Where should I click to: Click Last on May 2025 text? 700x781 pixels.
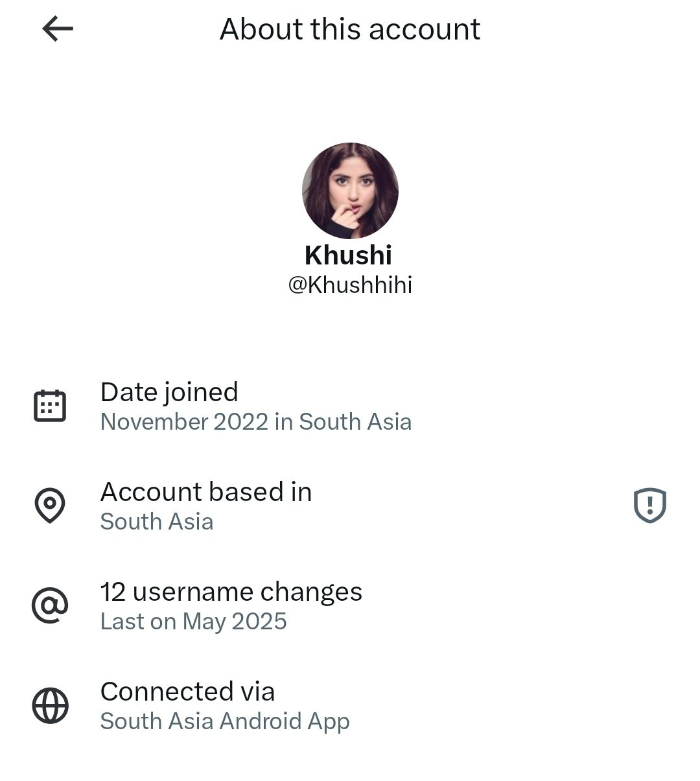[193, 622]
